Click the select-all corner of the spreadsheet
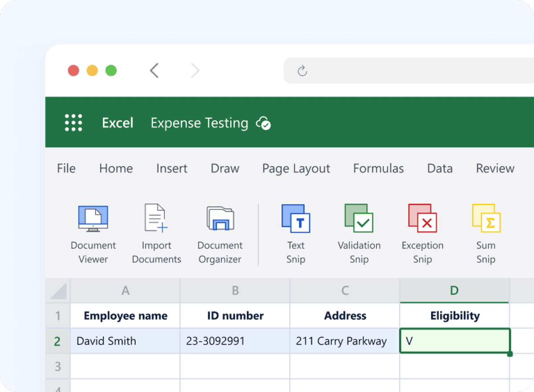Viewport: 534px width, 392px height. pos(57,290)
